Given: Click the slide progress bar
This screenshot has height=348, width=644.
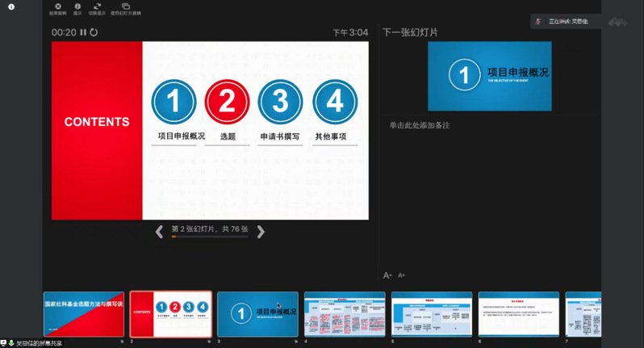Looking at the screenshot, I should tap(210, 237).
